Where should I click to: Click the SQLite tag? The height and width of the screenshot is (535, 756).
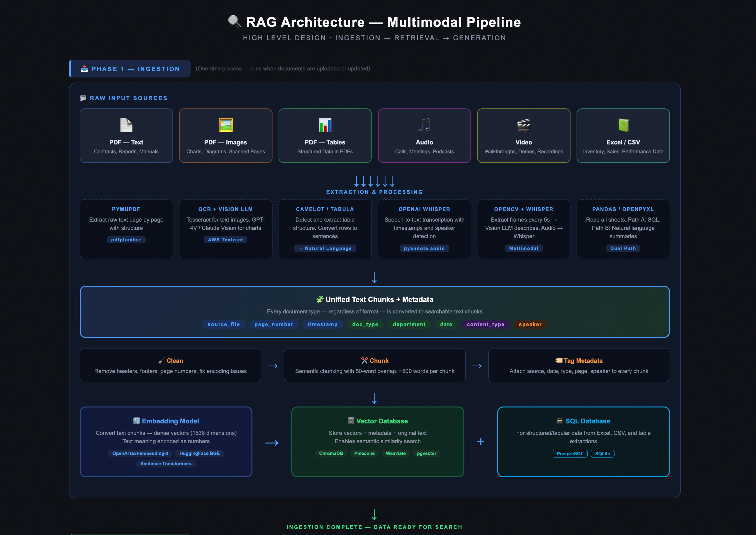pyautogui.click(x=603, y=454)
